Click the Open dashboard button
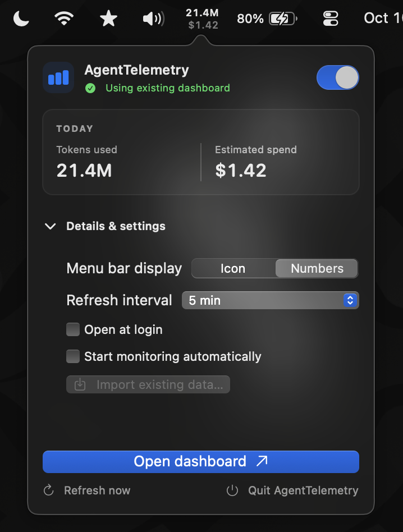Viewport: 403px width, 532px height. 201,461
